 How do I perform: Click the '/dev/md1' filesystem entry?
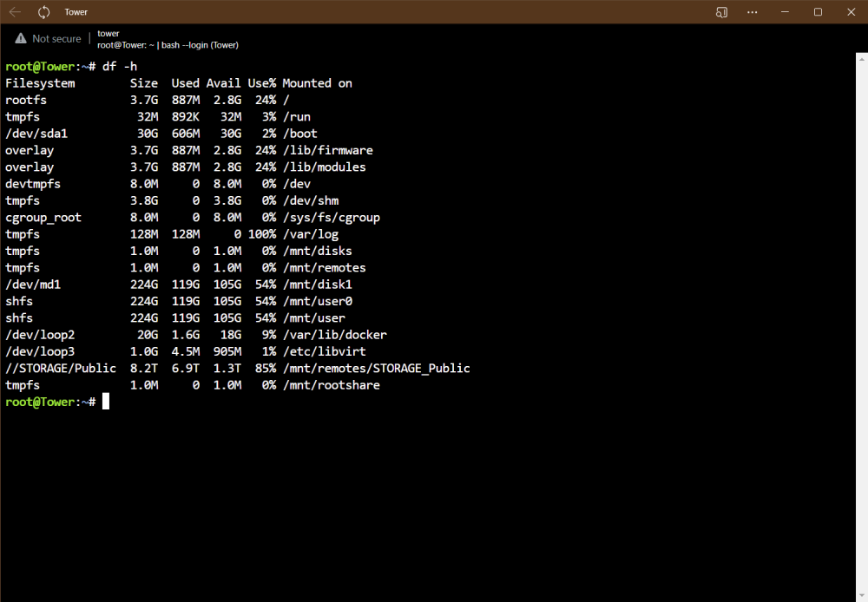pos(33,285)
